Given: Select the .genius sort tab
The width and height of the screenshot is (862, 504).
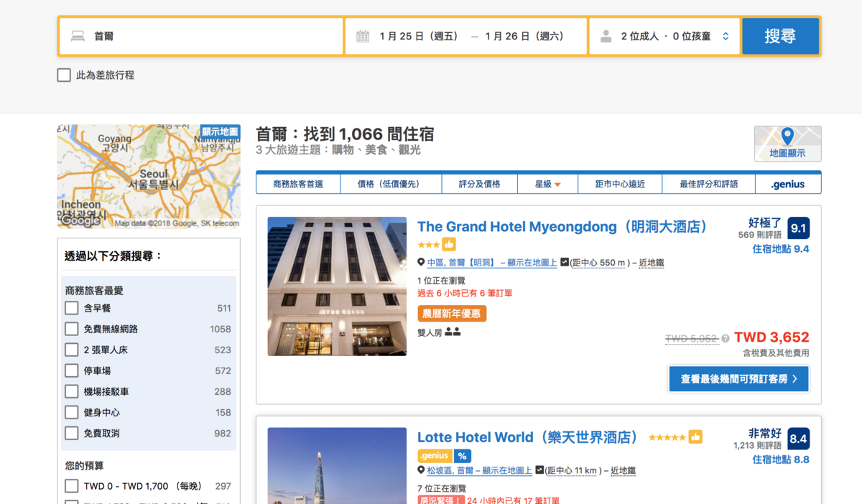Looking at the screenshot, I should click(x=788, y=184).
